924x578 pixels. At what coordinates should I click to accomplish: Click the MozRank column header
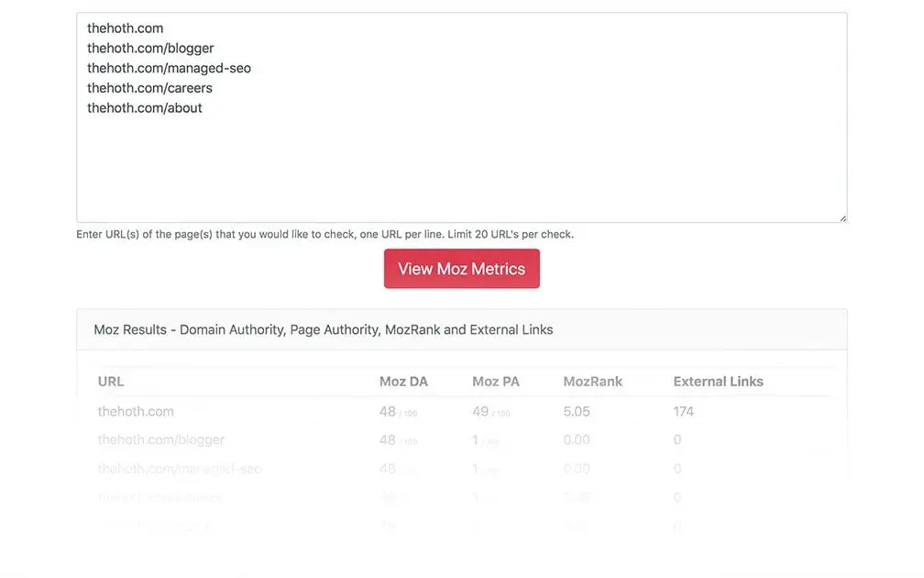point(592,382)
